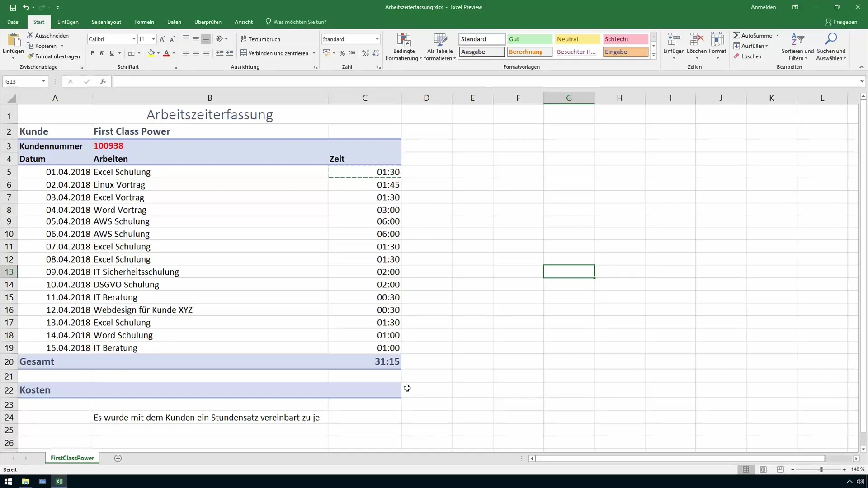Image resolution: width=868 pixels, height=488 pixels.
Task: Switch to the Formeln tab
Action: pyautogui.click(x=144, y=22)
